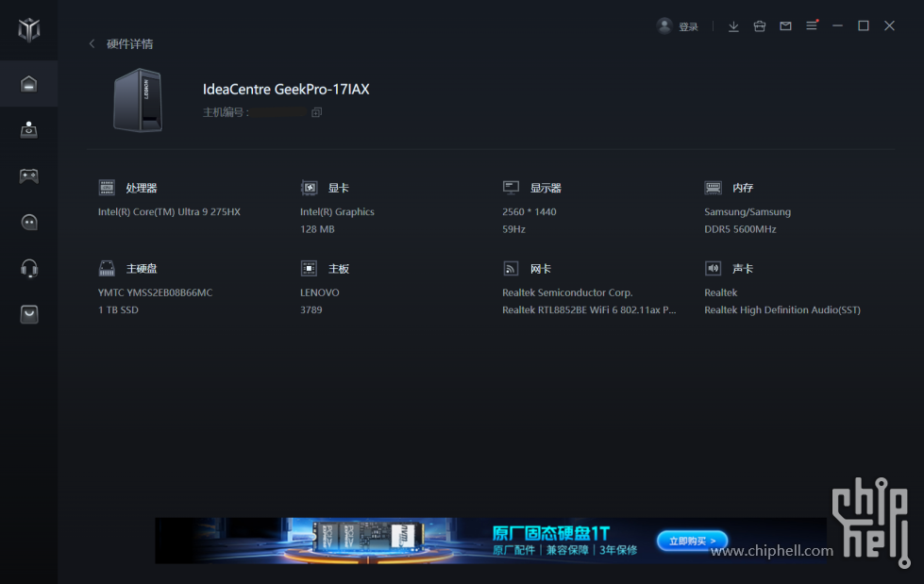Click the 网卡 heading text
The height and width of the screenshot is (584, 924).
[x=541, y=269]
